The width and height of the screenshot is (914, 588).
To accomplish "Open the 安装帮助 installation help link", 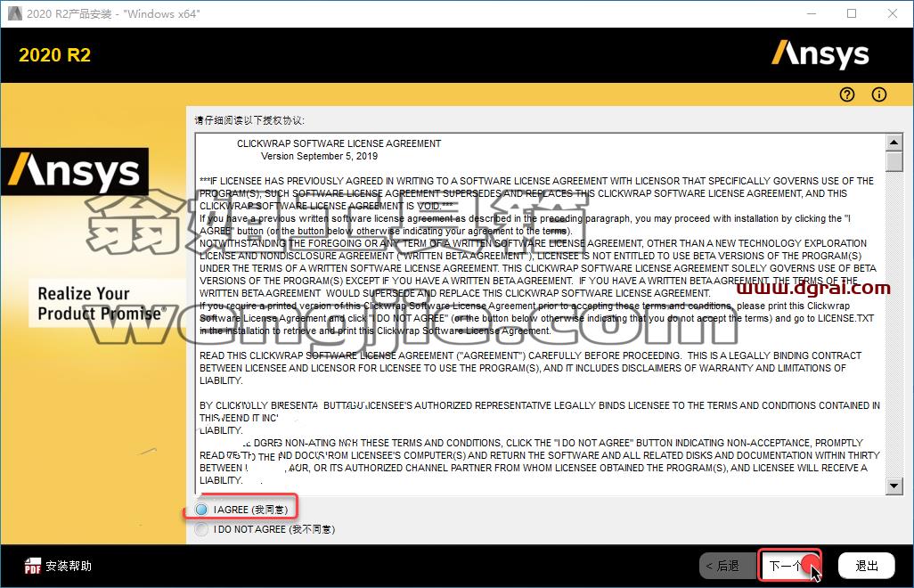I will pyautogui.click(x=69, y=566).
